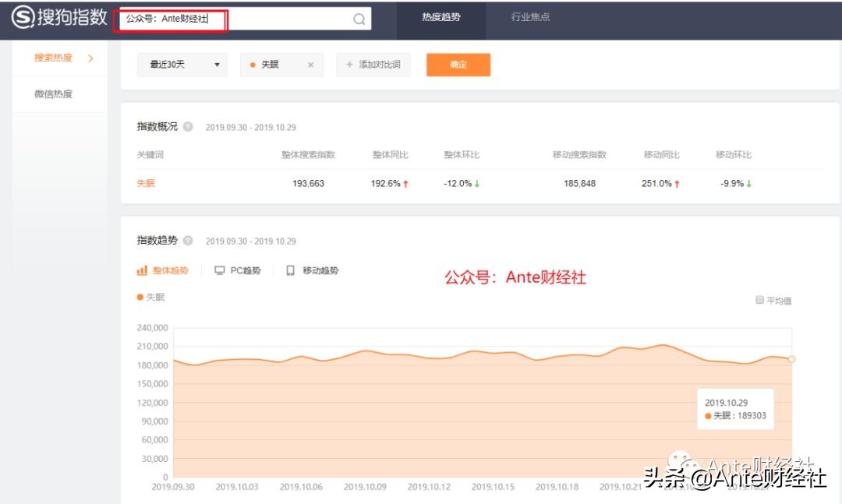The image size is (842, 504).
Task: Select the 热度趋势 tab
Action: click(441, 18)
